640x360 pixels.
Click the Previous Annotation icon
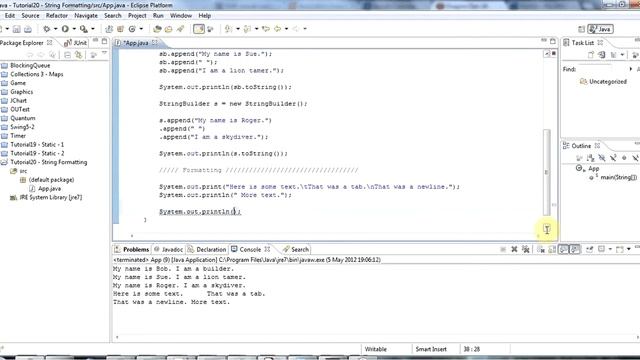[247, 29]
